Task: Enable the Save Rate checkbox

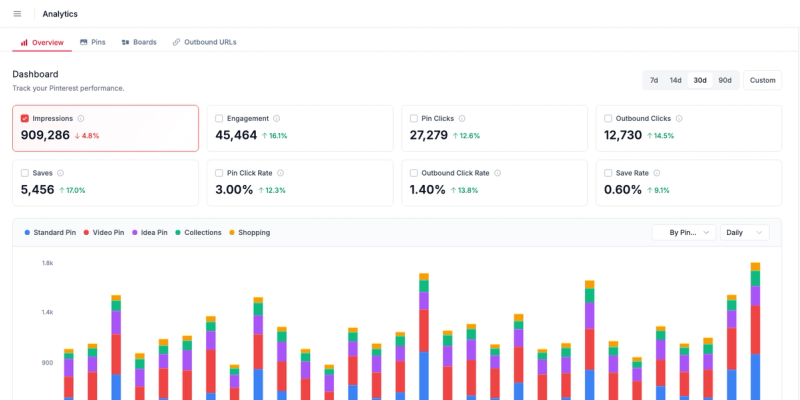Action: (608, 173)
